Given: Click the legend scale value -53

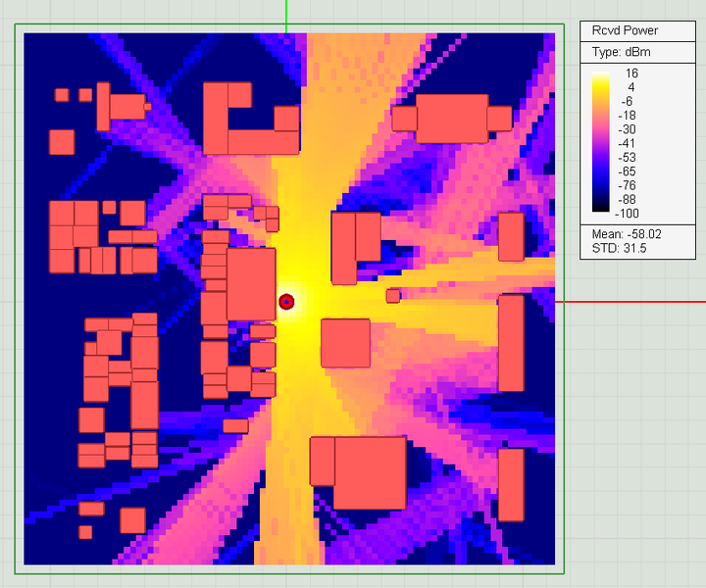Looking at the screenshot, I should point(627,158).
